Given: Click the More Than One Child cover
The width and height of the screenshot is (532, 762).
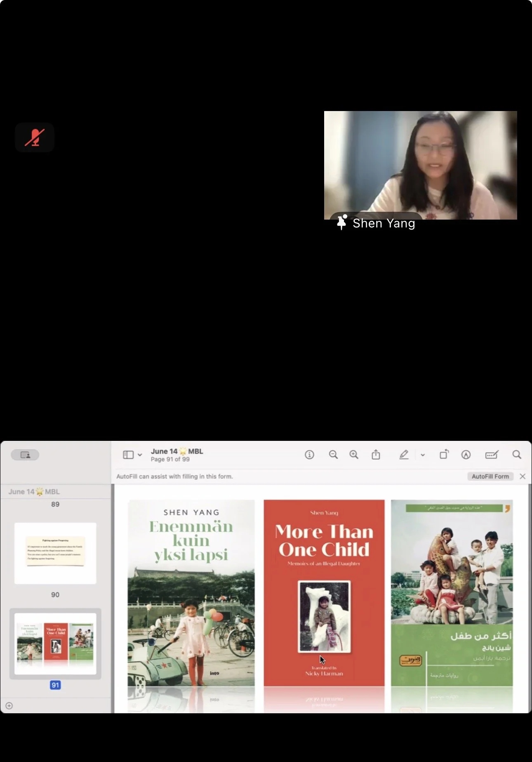Looking at the screenshot, I should tap(324, 593).
